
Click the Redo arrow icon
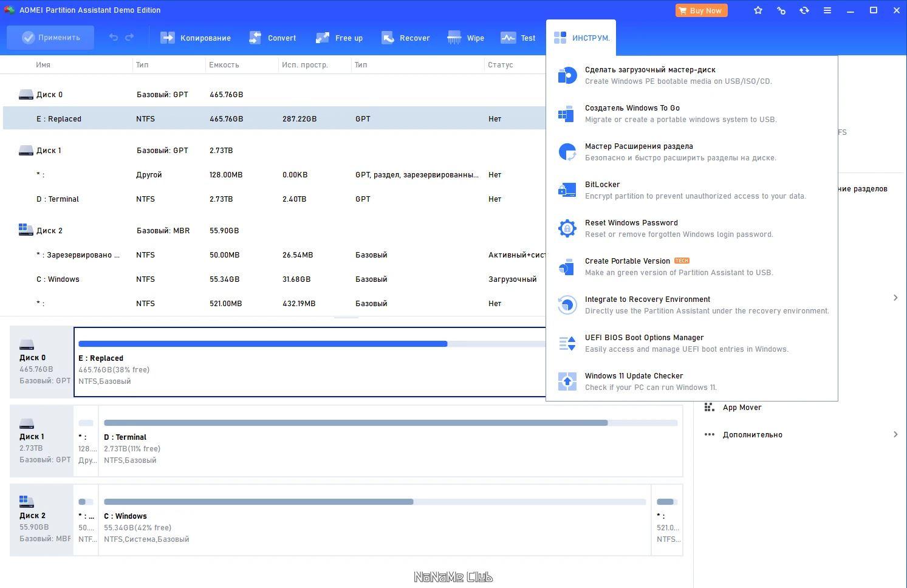pyautogui.click(x=129, y=38)
